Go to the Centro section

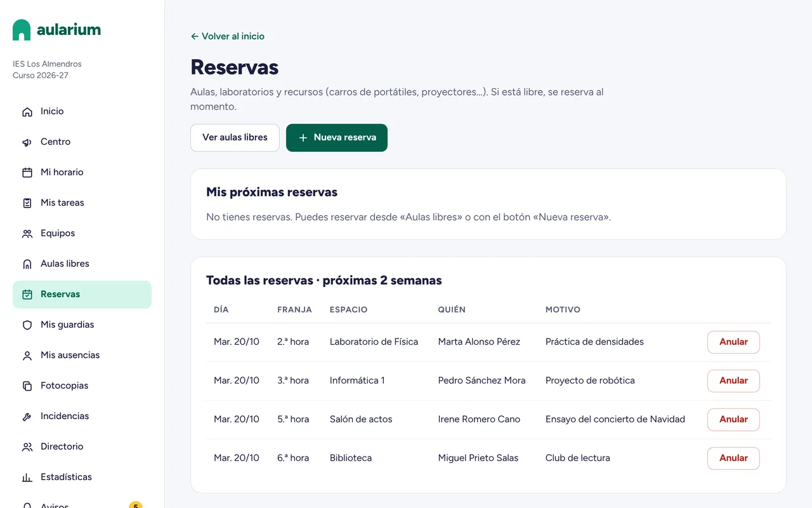pos(82,142)
